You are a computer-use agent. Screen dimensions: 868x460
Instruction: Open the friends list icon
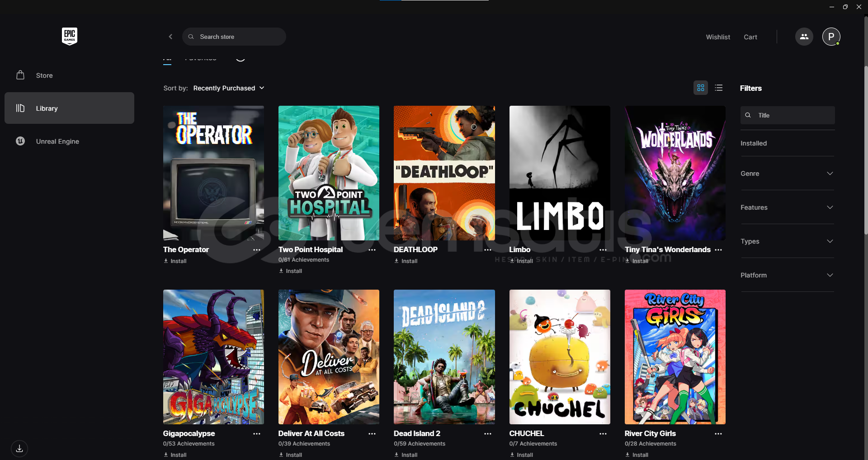tap(804, 37)
